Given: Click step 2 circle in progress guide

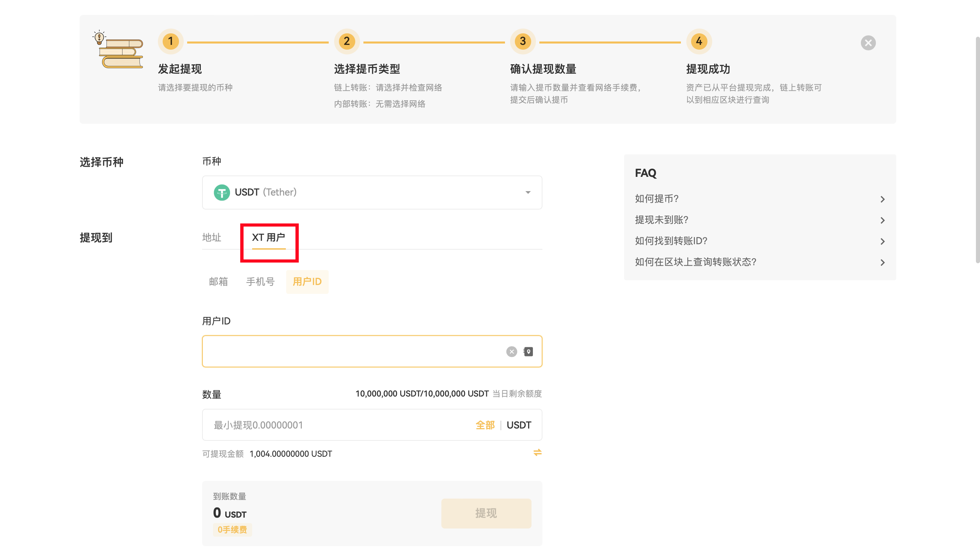Looking at the screenshot, I should pyautogui.click(x=347, y=41).
